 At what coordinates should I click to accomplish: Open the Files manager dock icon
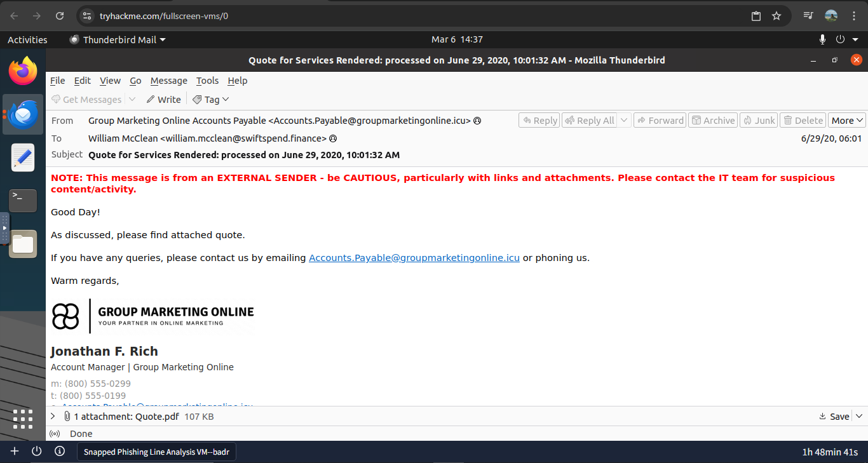(x=23, y=243)
